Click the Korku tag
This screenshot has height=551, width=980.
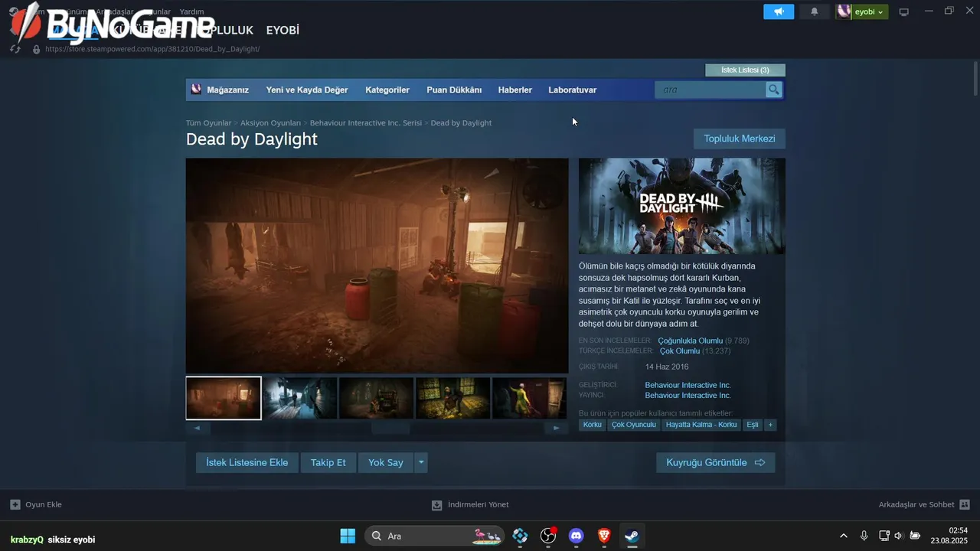coord(592,425)
